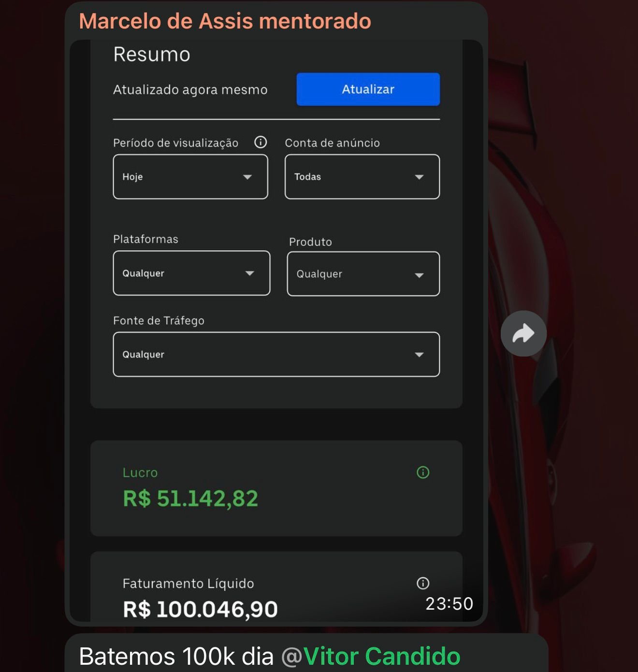Open info icon beside Período de visualização

click(x=261, y=142)
